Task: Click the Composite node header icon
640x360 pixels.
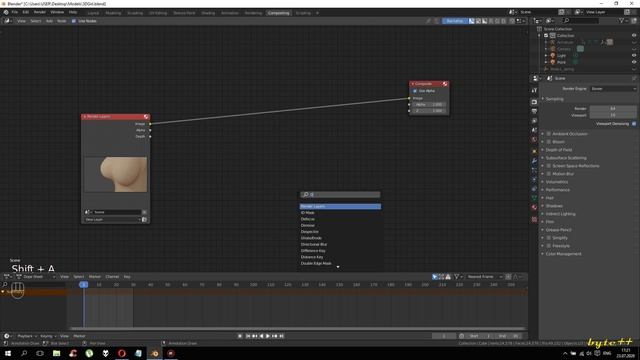Action: [445, 84]
